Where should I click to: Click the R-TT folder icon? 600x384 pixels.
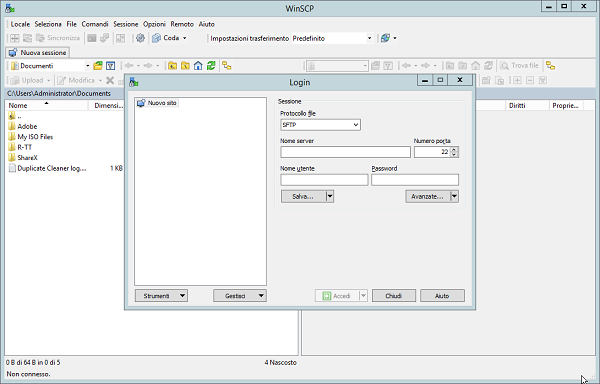[12, 147]
